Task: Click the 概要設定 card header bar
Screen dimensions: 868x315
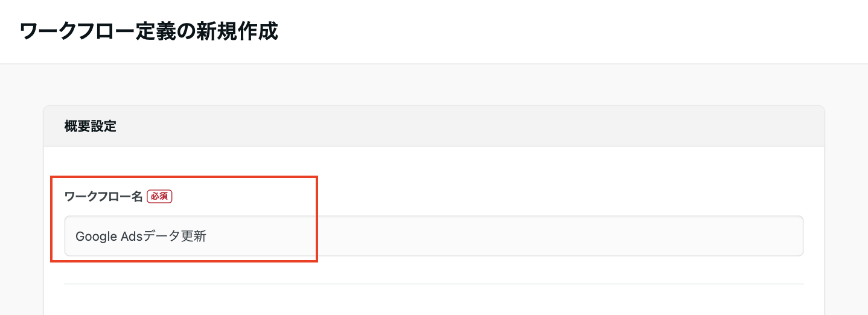Action: 433,126
